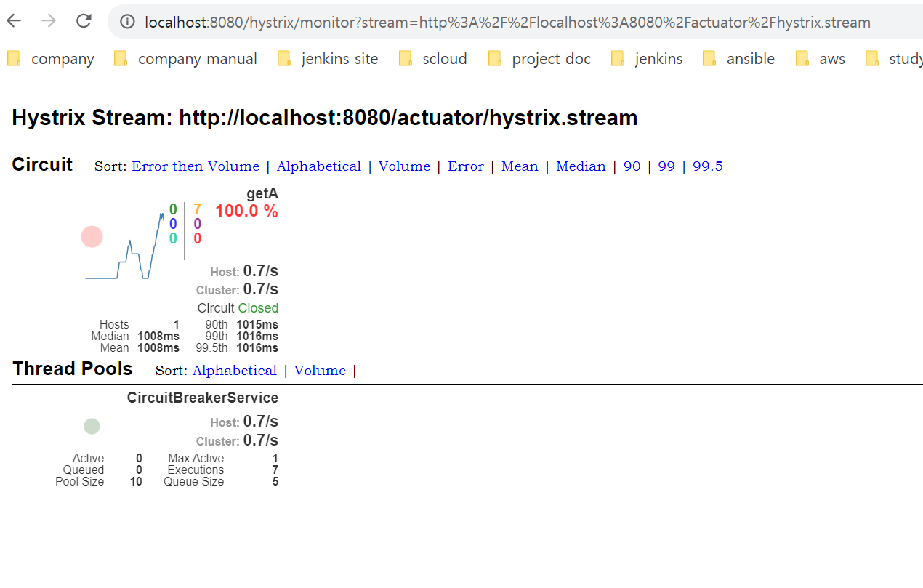Click the getA circuit name
Image resolution: width=923 pixels, height=588 pixels.
(x=262, y=194)
